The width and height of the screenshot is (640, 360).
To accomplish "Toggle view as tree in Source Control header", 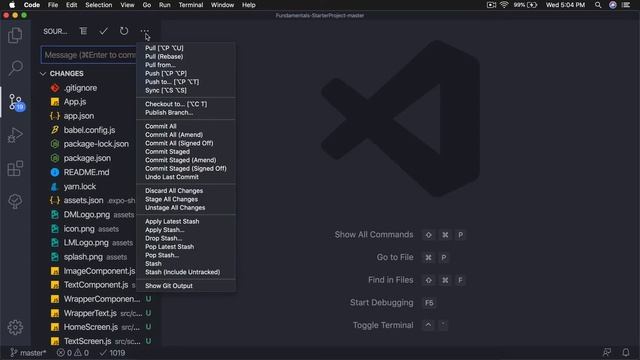I will [83, 31].
